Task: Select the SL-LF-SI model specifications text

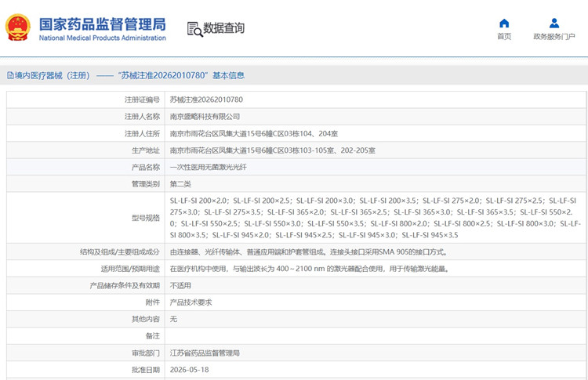Action: point(375,218)
